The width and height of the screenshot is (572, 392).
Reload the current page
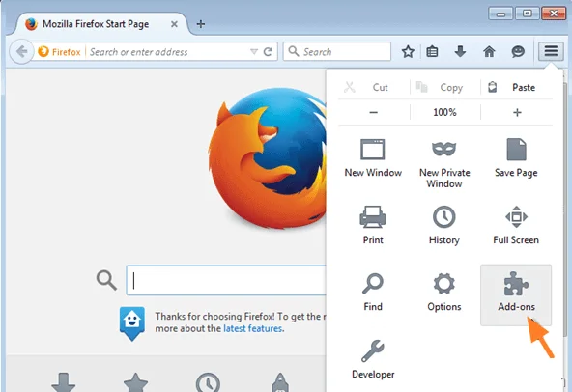tap(268, 52)
